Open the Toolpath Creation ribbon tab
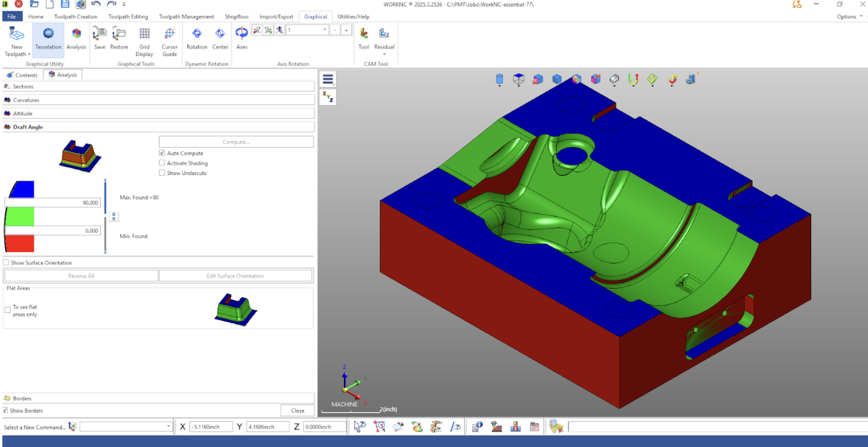The image size is (868, 447). (x=76, y=17)
